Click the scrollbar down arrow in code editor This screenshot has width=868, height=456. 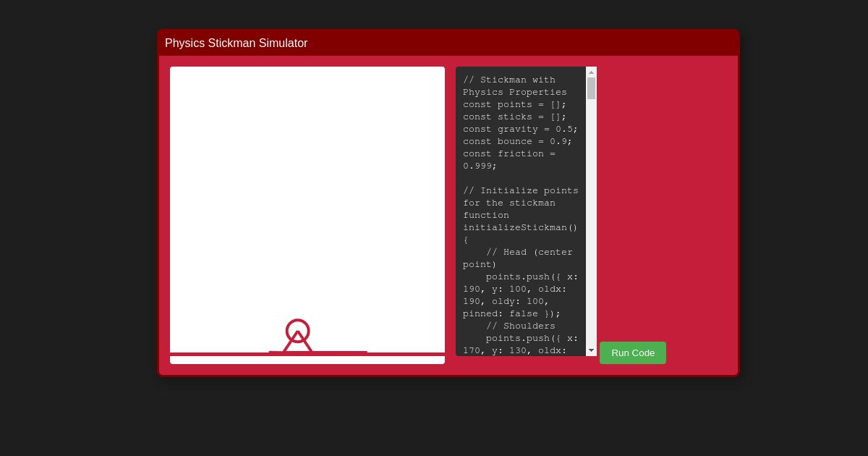point(591,350)
